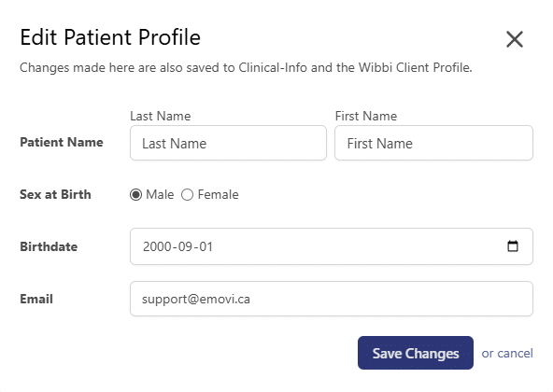Click the Male option label text
The image size is (553, 392).
pos(160,194)
